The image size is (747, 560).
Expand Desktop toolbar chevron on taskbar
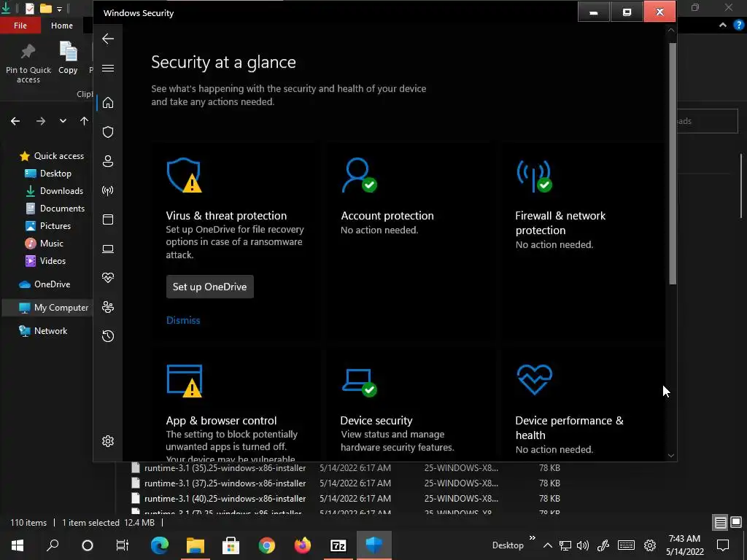tap(532, 537)
